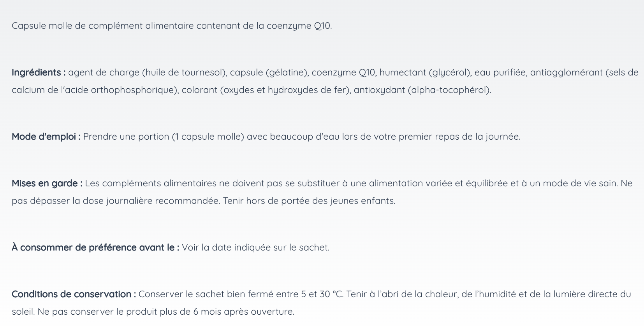This screenshot has height=326, width=644.
Task: Click the word "antiagglomérant" in the ingredients
Action: 566,73
